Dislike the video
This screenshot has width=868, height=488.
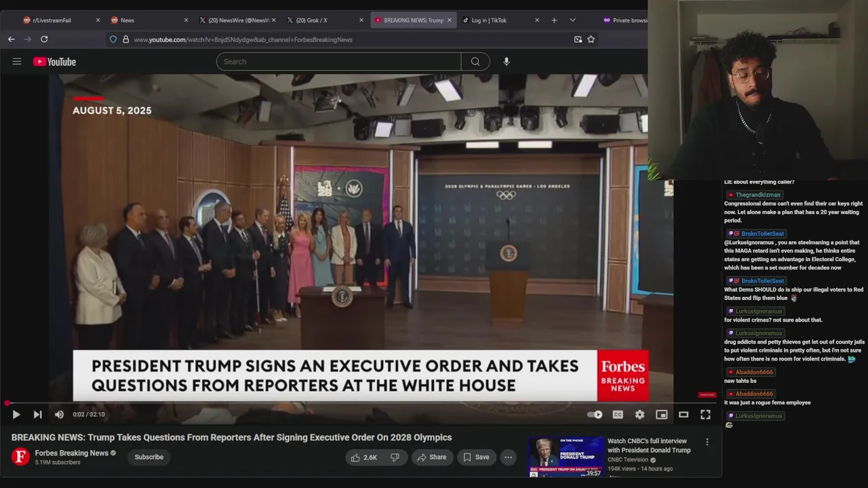pyautogui.click(x=395, y=457)
